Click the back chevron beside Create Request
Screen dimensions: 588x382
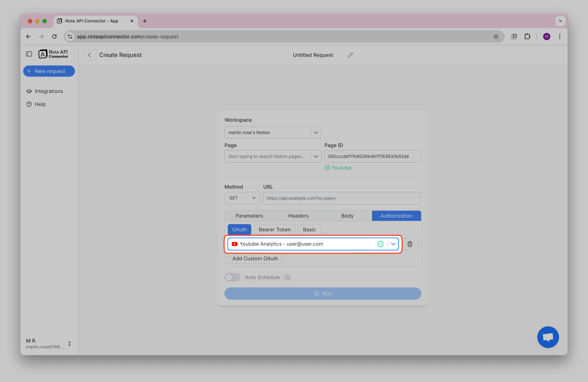click(89, 55)
